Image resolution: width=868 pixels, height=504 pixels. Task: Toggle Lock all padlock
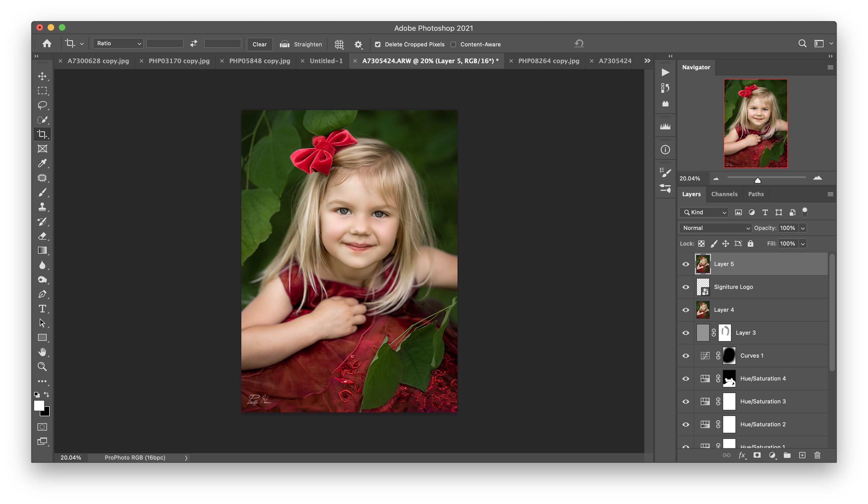[x=751, y=244]
